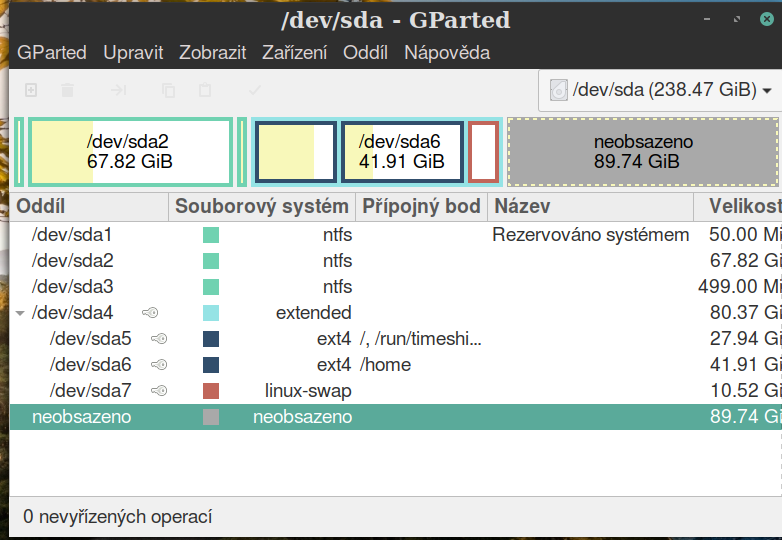Open the Oddíl menu

[365, 53]
